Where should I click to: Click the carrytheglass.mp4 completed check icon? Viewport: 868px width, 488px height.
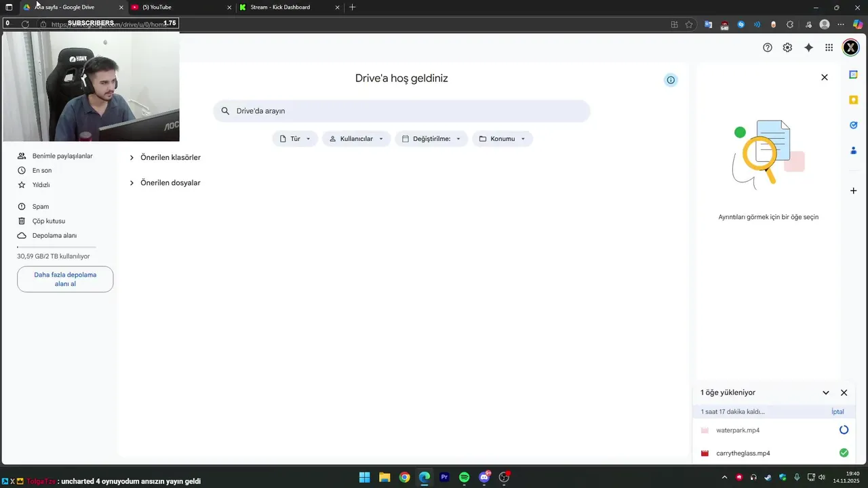point(844,453)
